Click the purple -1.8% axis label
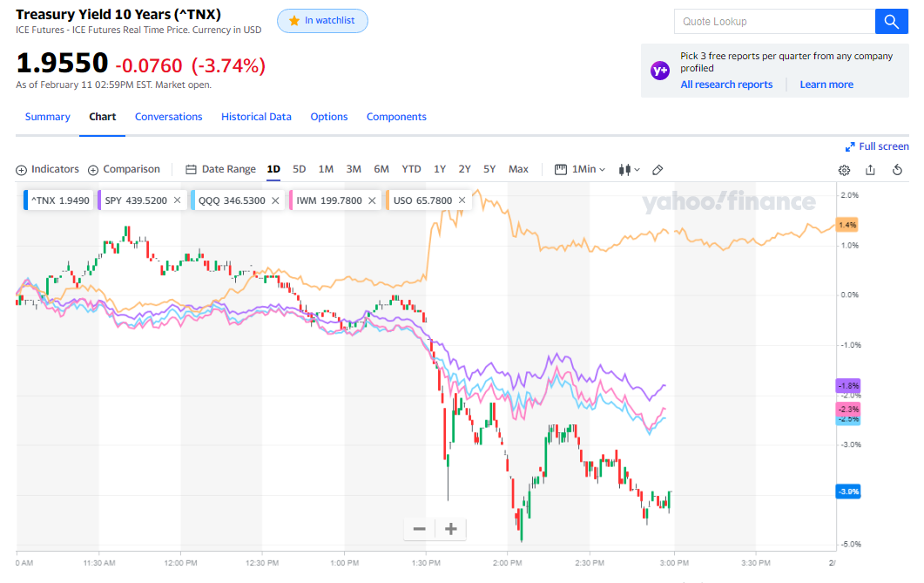924x583 pixels. click(848, 385)
